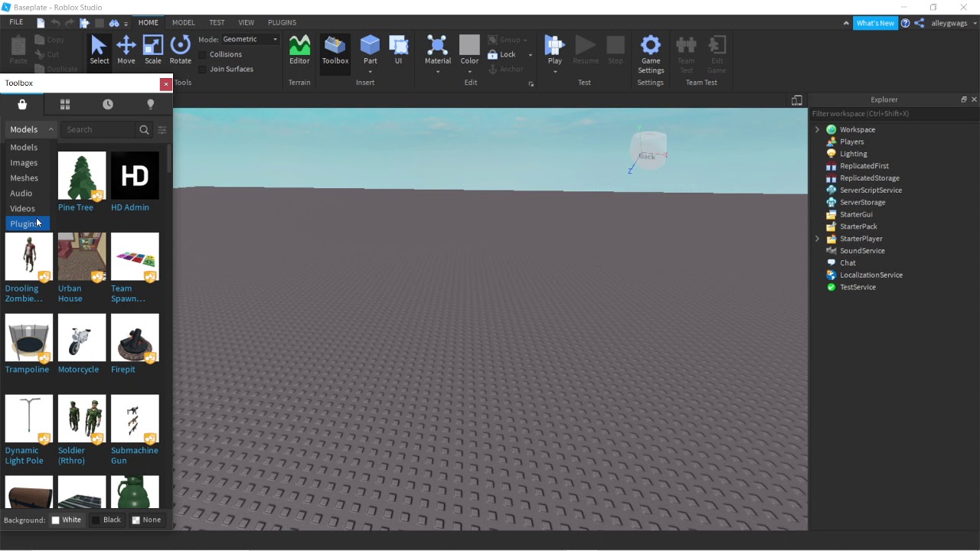Enable the Join Surfaces checkbox
This screenshot has width=980, height=551.
coord(203,69)
